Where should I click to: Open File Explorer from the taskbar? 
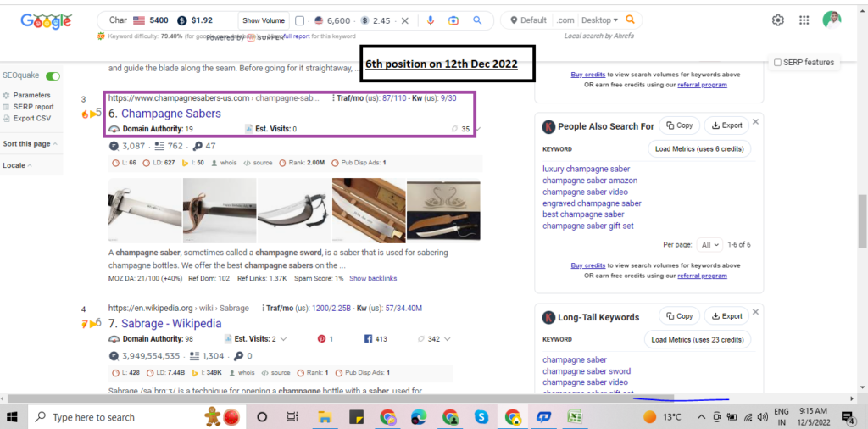pos(325,417)
